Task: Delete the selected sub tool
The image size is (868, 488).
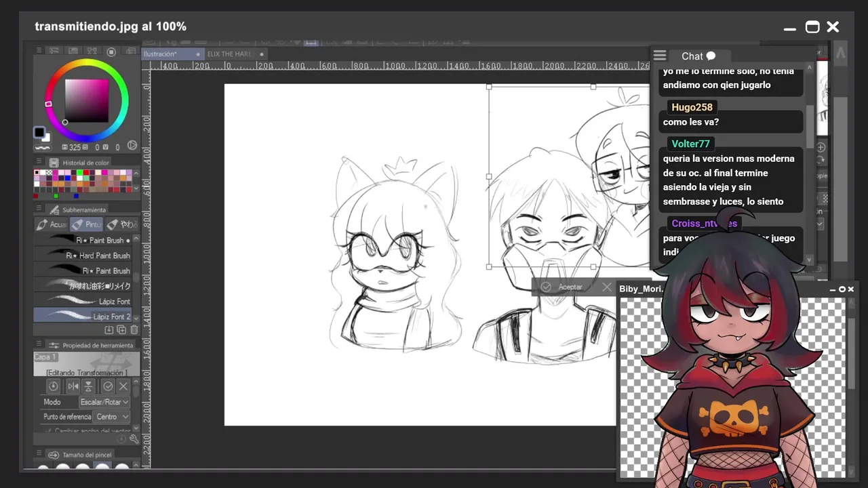Action: point(134,330)
